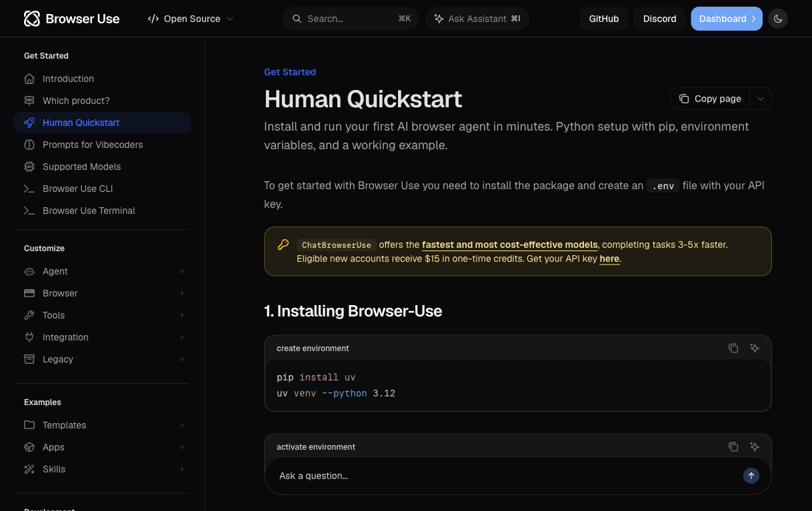
Task: Click the Which product signpost icon
Action: pyautogui.click(x=29, y=101)
